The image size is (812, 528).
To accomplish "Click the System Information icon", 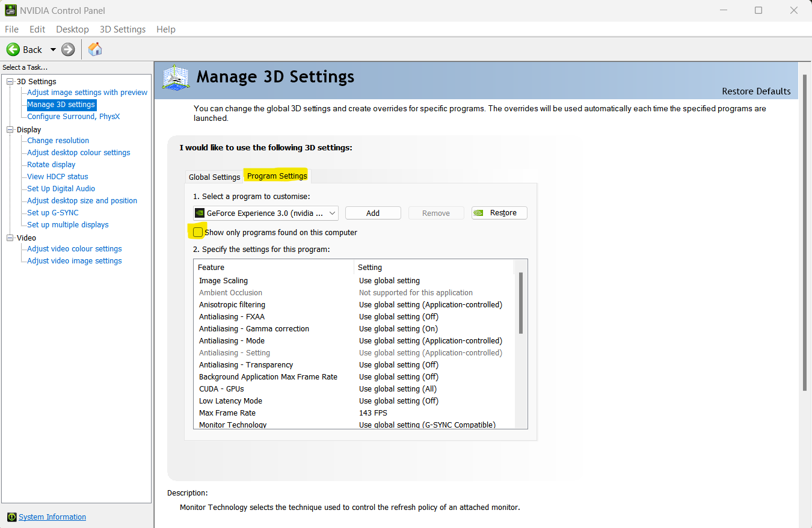I will [x=11, y=517].
